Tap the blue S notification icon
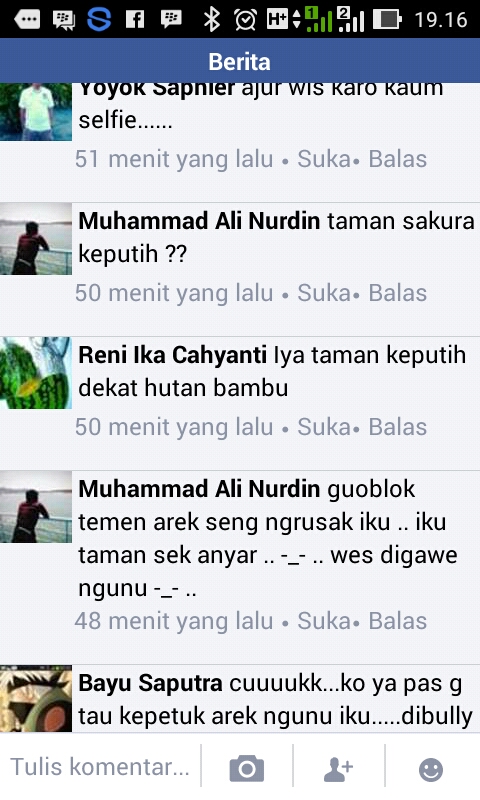Screen dimensions: 480x800 [98, 19]
